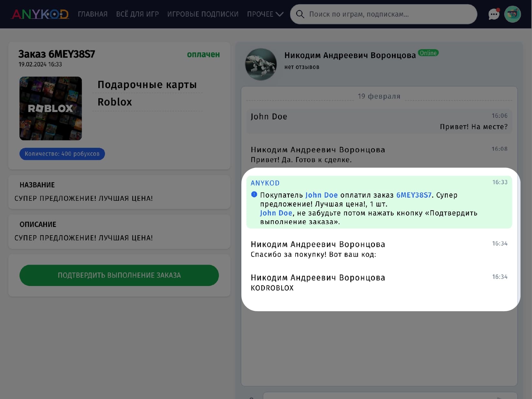Screen dimensions: 532x399
Task: Click the Roblox gift card image
Action: click(x=51, y=108)
